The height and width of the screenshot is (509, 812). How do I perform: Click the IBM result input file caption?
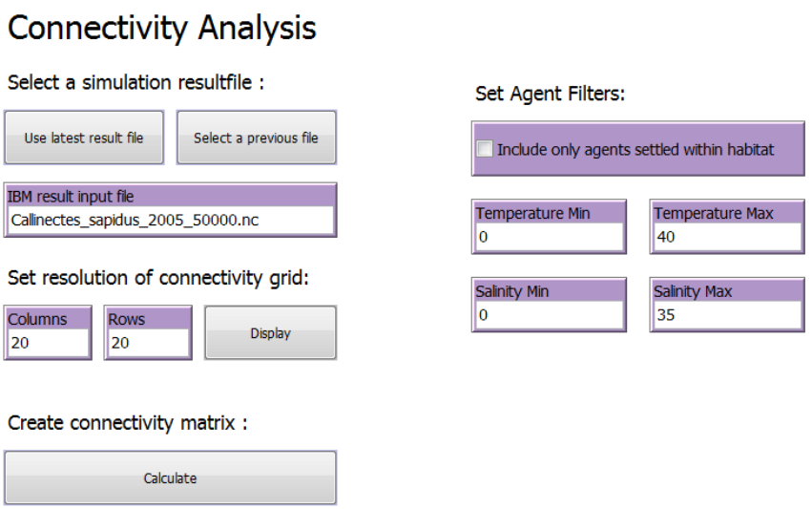[71, 197]
